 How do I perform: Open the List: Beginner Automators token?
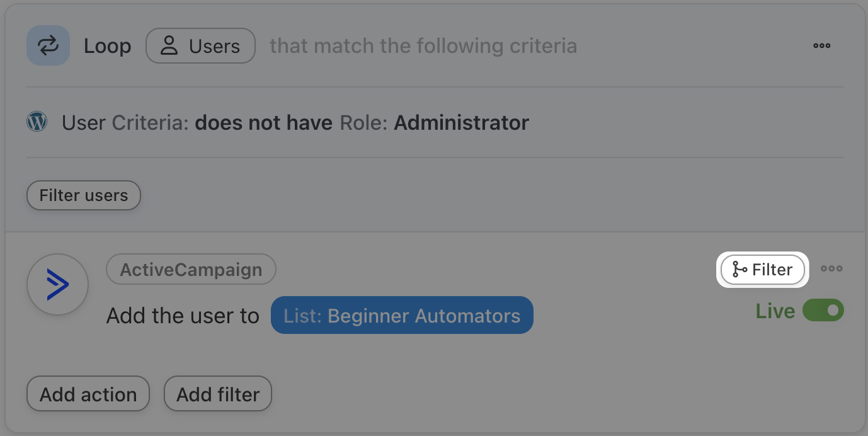tap(402, 315)
